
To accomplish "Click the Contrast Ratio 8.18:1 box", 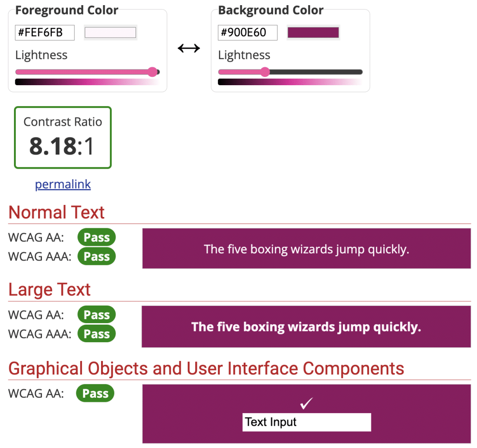I will [x=63, y=137].
